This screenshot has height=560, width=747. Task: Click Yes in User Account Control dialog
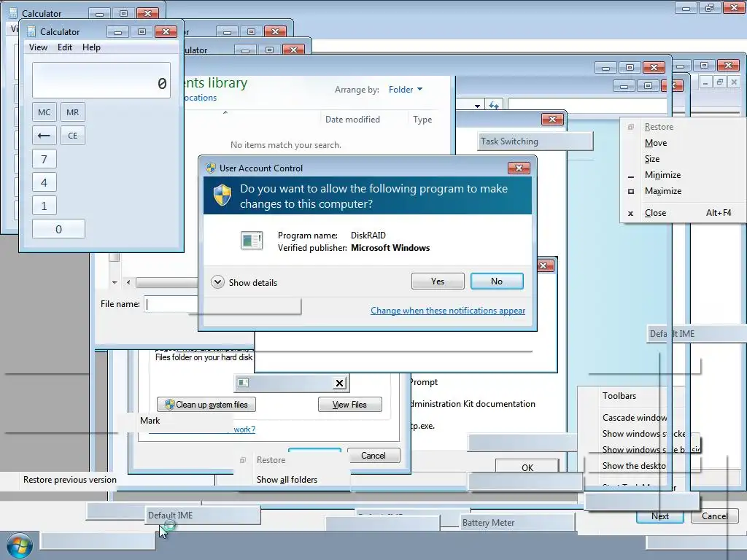click(438, 281)
